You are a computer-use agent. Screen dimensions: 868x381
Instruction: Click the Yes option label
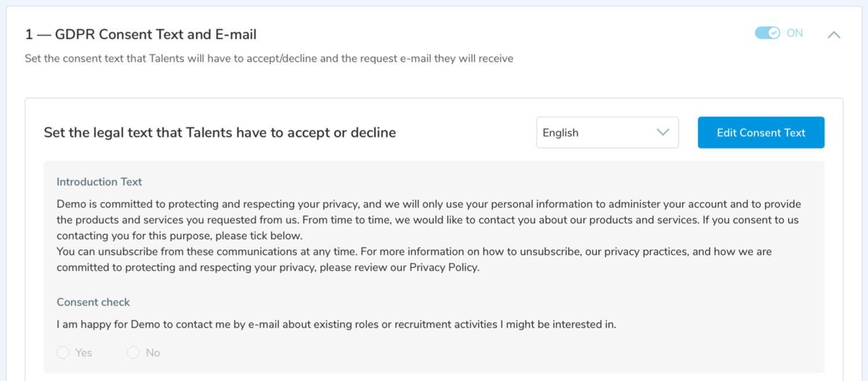[84, 353]
